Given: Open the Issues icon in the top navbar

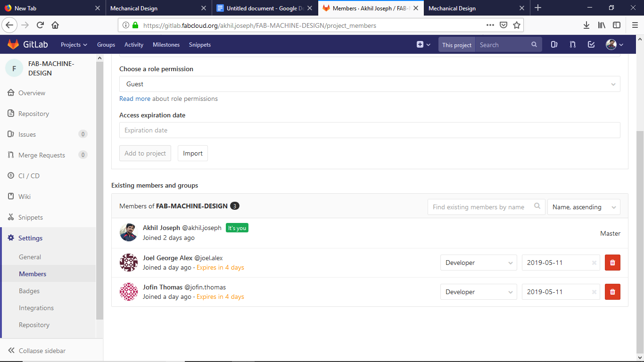Looking at the screenshot, I should [x=554, y=45].
